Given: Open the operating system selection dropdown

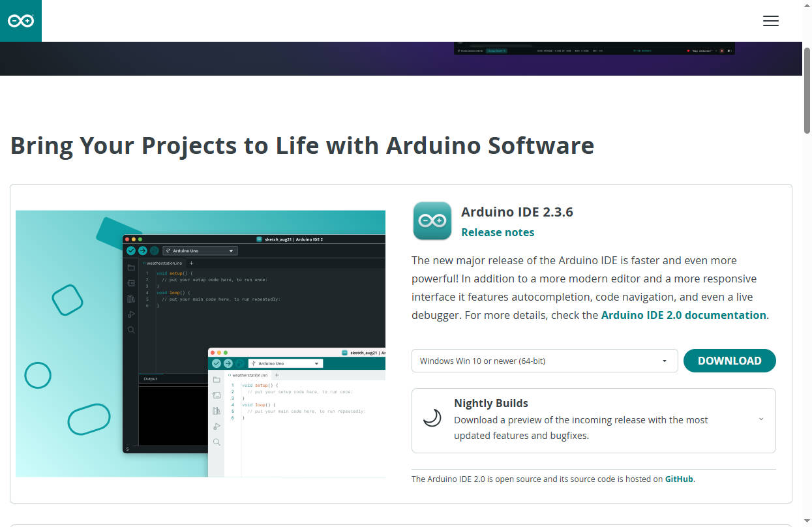Looking at the screenshot, I should click(545, 361).
